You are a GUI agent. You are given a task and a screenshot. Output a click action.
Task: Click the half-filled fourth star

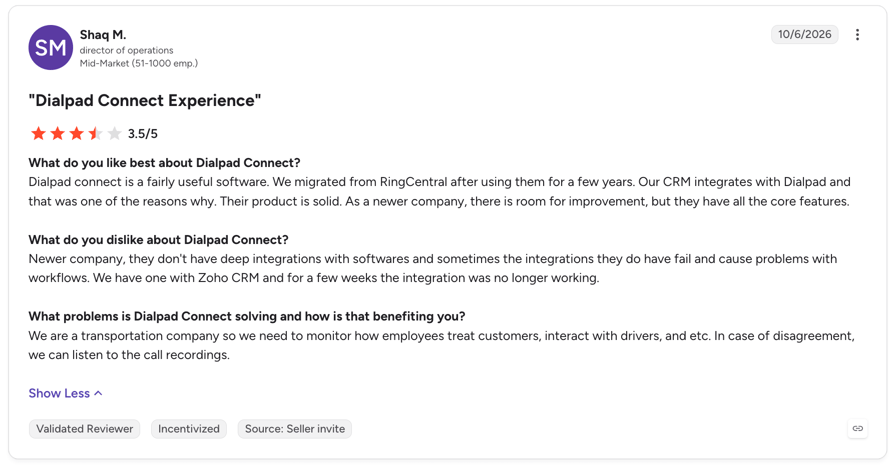click(x=95, y=134)
